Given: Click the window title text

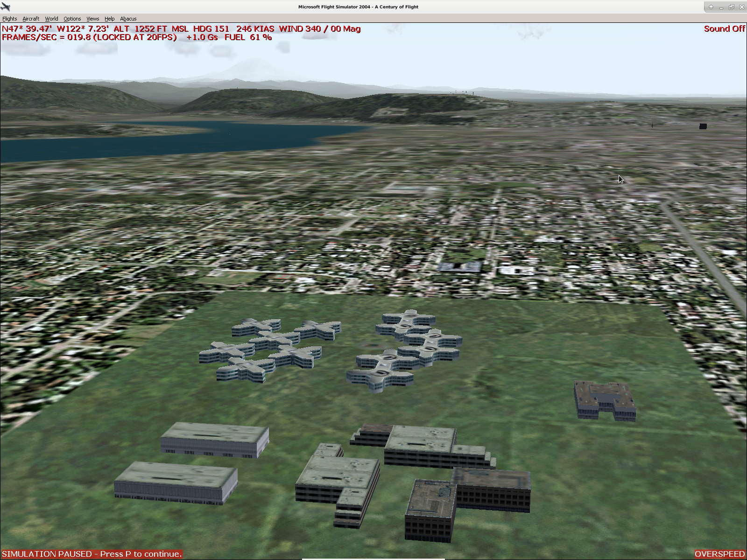Looking at the screenshot, I should tap(358, 7).
